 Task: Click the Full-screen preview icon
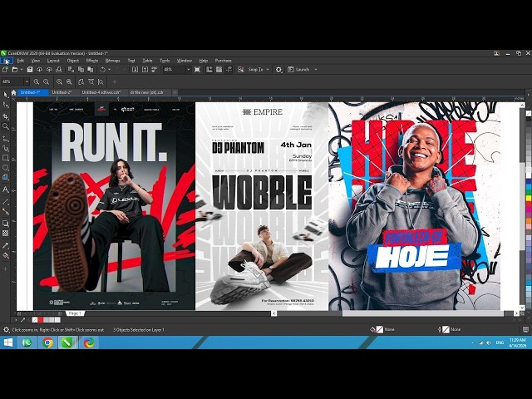coord(198,70)
